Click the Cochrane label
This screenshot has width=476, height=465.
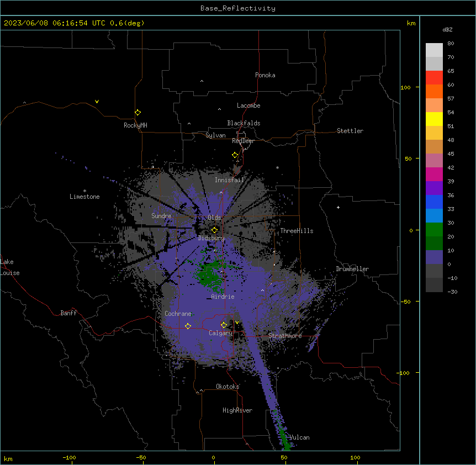pyautogui.click(x=178, y=314)
